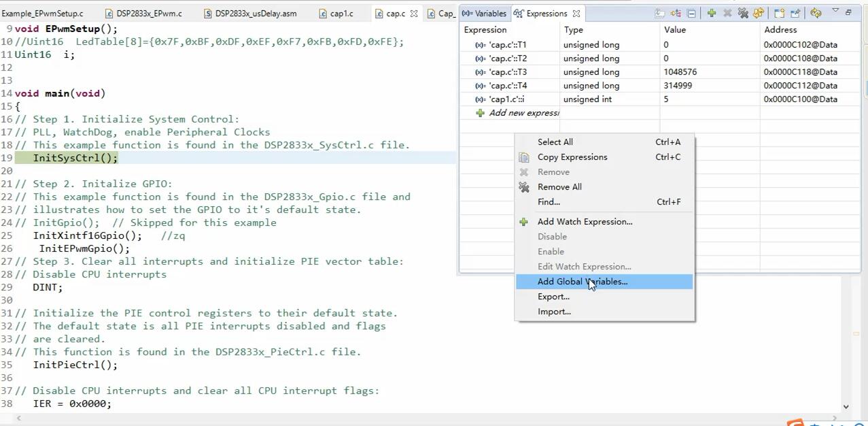Click the InitEPwmGpio(); code line
The width and height of the screenshot is (868, 426).
tap(84, 248)
